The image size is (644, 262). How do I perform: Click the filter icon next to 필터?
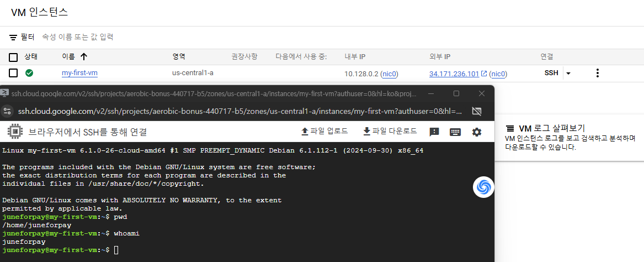pyautogui.click(x=13, y=37)
